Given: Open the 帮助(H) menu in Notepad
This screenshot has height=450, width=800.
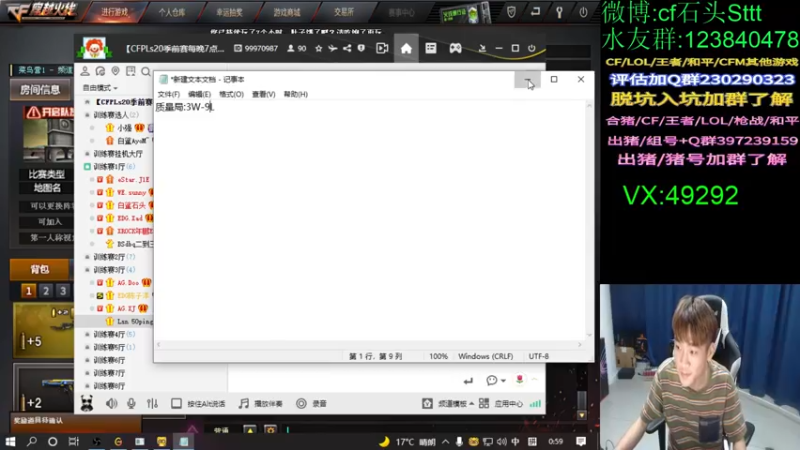Looking at the screenshot, I should click(295, 94).
